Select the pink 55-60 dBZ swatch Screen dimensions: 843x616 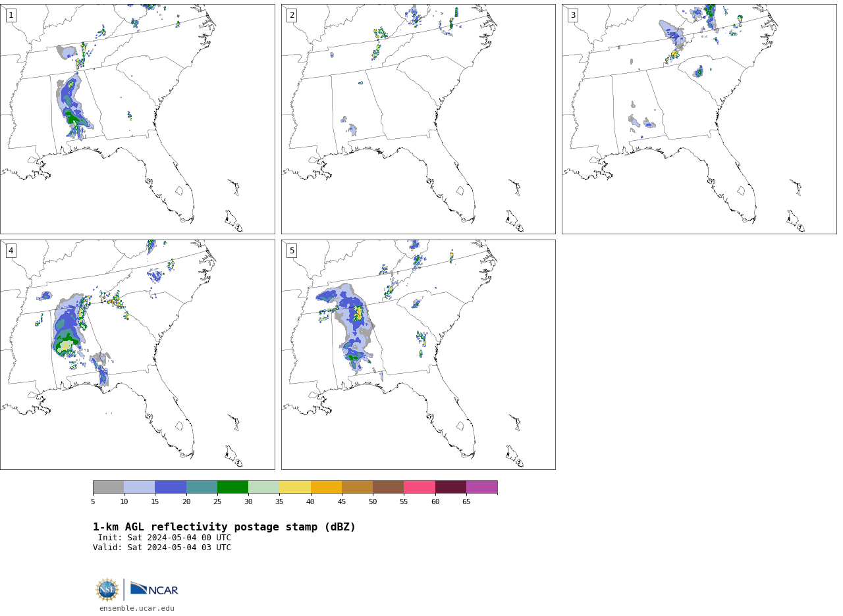(x=420, y=487)
